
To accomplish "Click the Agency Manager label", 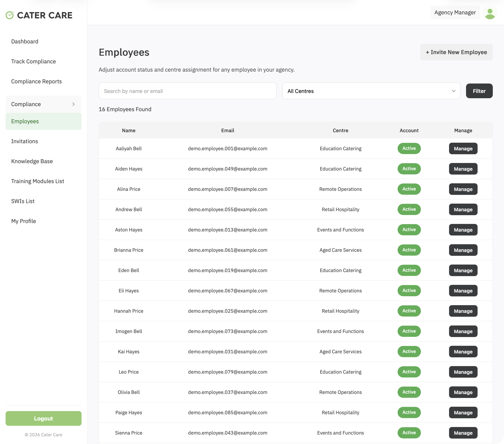I will point(455,13).
